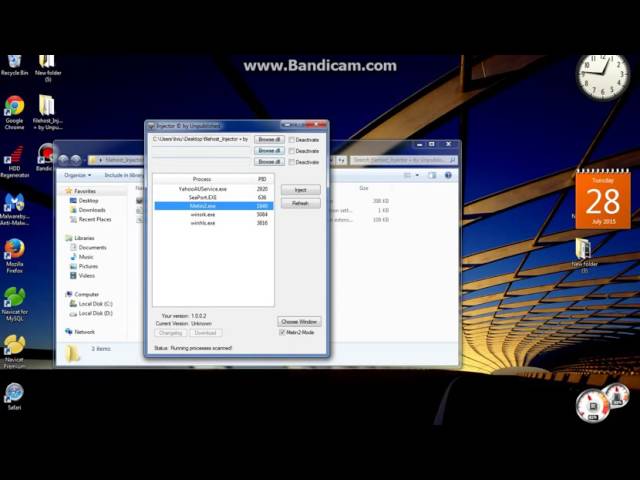The height and width of the screenshot is (480, 640).
Task: Go back in the Explorer window
Action: [x=63, y=160]
